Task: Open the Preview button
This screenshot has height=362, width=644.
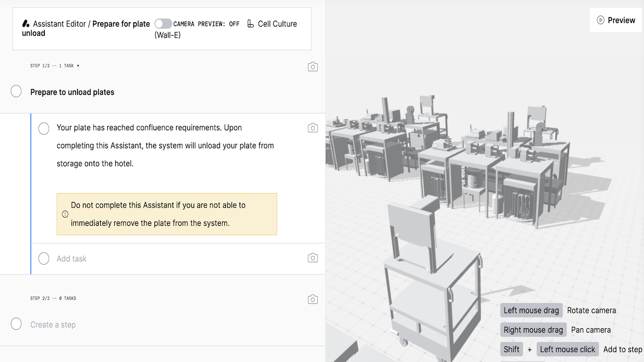Action: pos(616,20)
